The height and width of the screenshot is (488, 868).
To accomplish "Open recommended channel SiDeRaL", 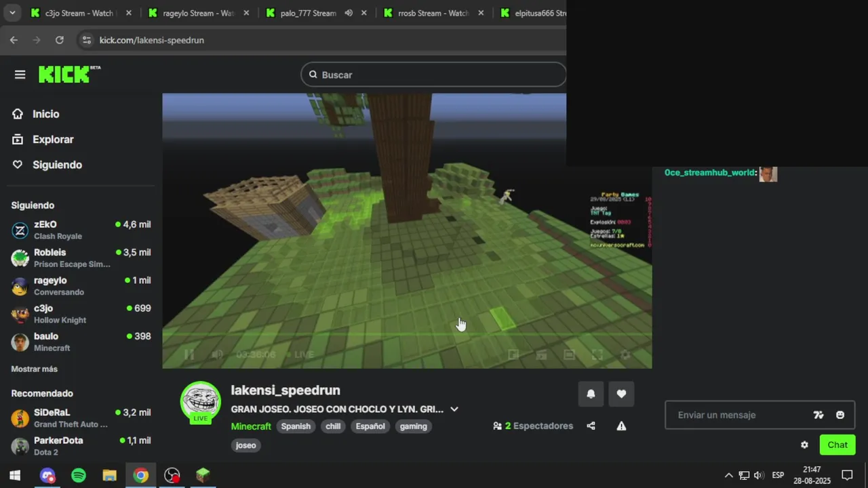I will coord(81,418).
